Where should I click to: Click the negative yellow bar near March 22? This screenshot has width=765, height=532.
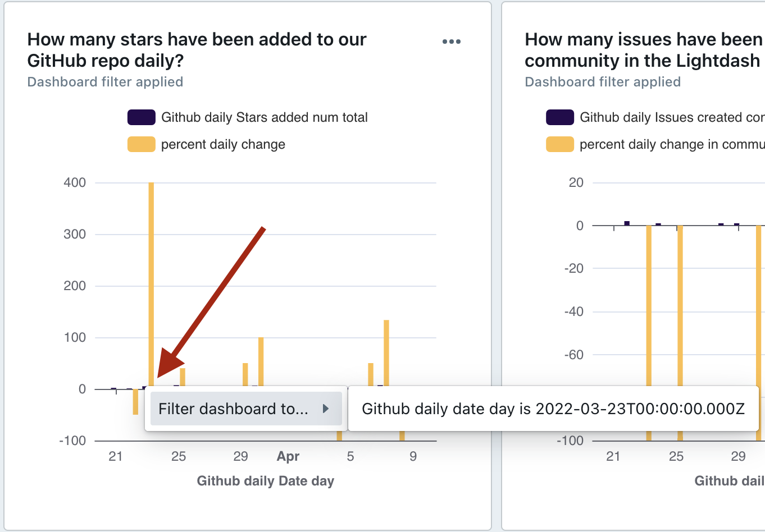pyautogui.click(x=135, y=401)
